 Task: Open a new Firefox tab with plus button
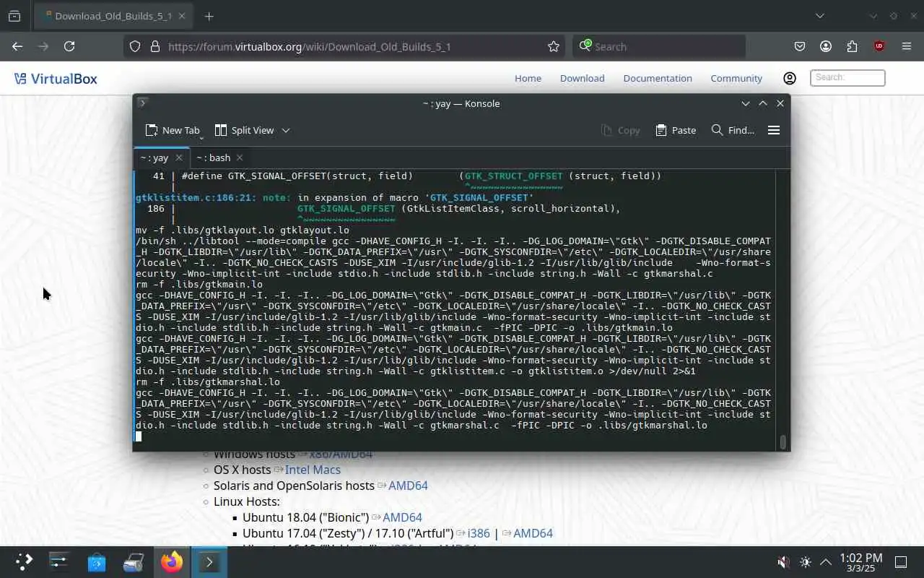coord(209,16)
